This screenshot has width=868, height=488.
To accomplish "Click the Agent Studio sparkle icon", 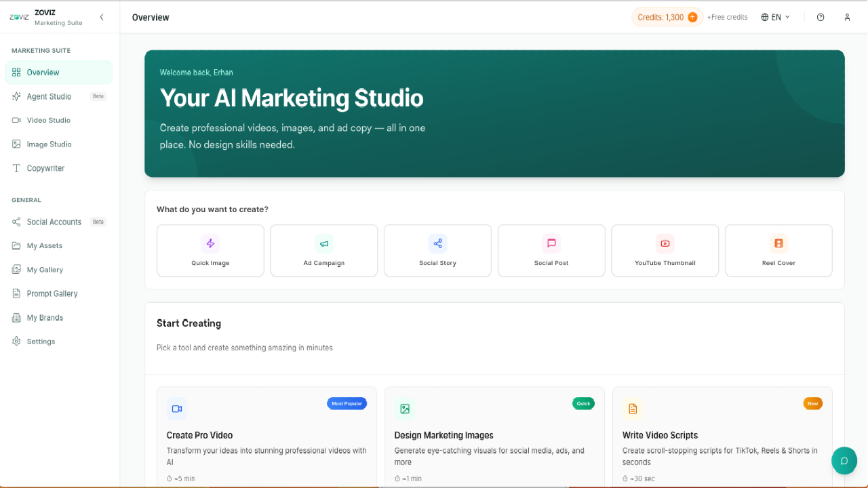I will pos(16,96).
